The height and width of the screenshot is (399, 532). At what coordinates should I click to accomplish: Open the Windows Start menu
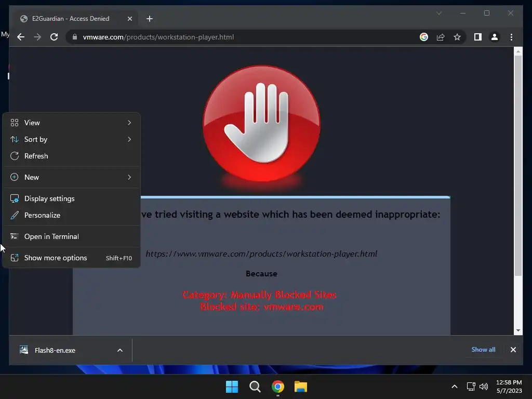click(232, 387)
